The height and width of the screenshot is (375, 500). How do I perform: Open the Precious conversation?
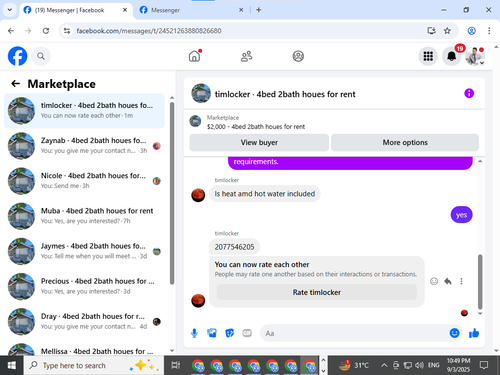point(84,286)
